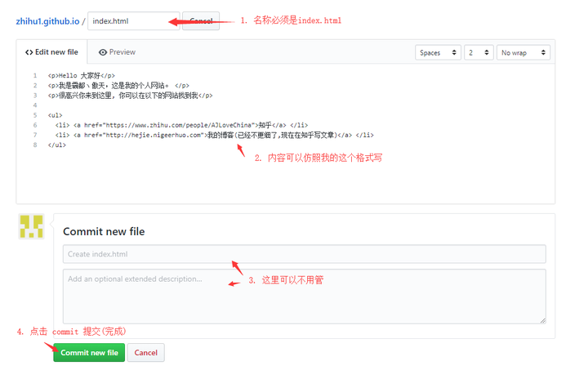Click line number 1 in the editor gutter

click(x=34, y=75)
